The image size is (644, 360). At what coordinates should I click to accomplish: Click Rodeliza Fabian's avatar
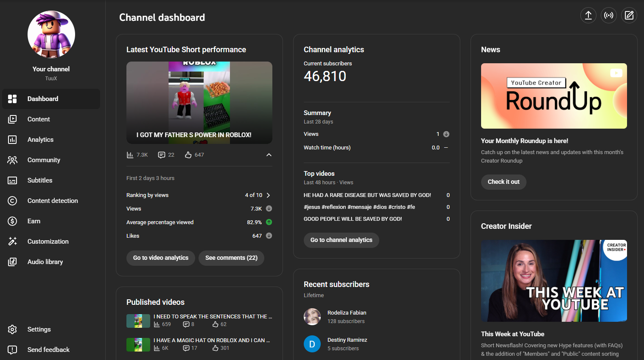pyautogui.click(x=312, y=317)
